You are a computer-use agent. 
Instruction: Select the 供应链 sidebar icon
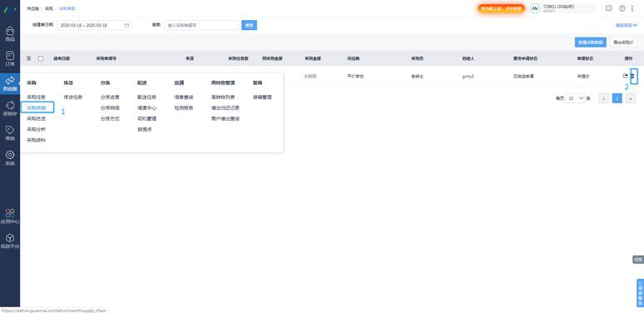tap(10, 84)
